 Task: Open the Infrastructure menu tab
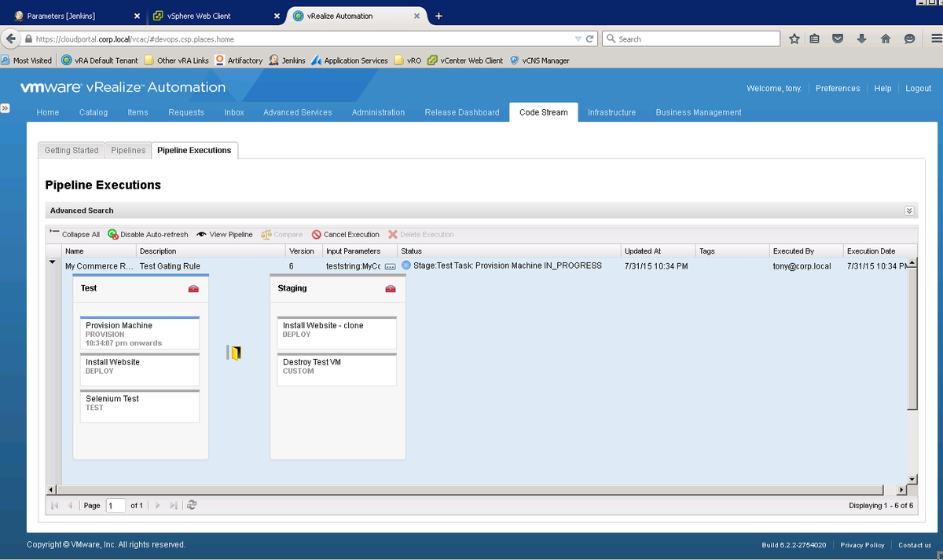point(611,112)
